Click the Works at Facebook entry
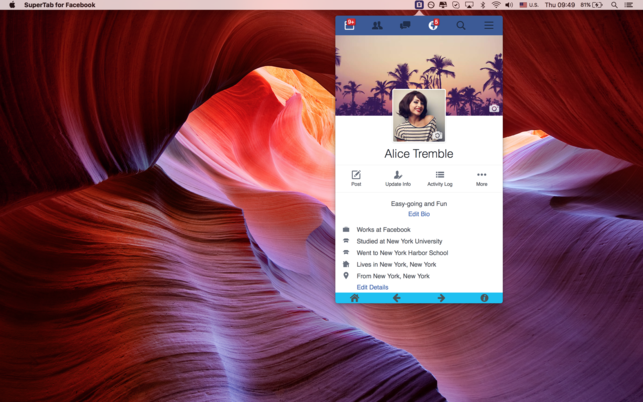 pyautogui.click(x=383, y=230)
